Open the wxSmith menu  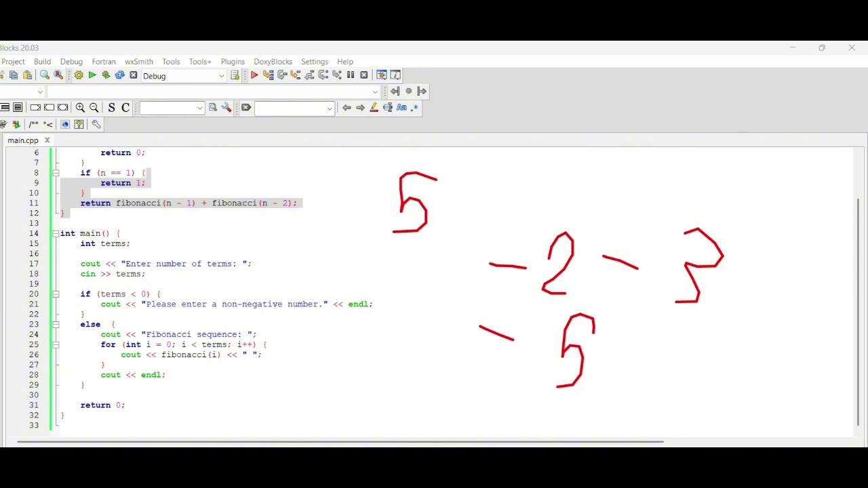[x=138, y=62]
